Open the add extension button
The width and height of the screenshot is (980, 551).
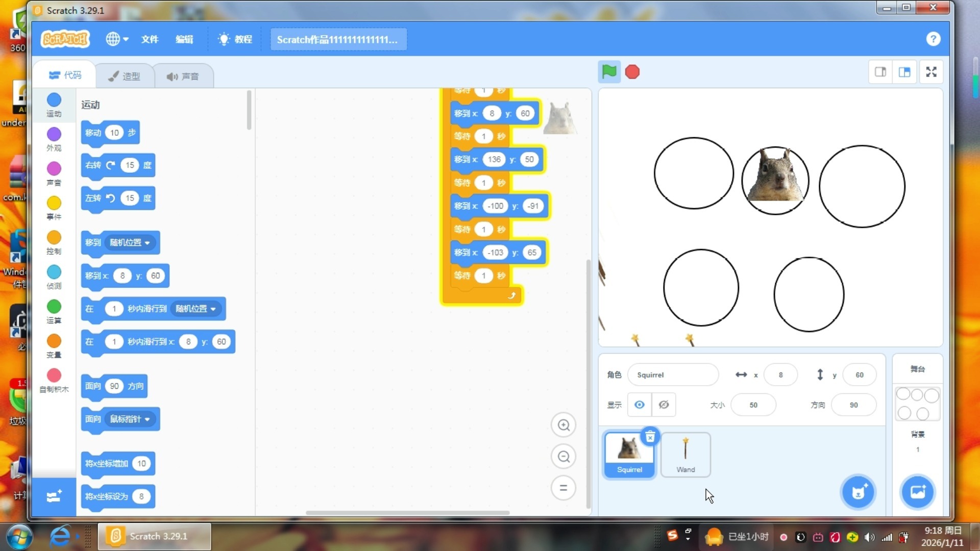54,496
